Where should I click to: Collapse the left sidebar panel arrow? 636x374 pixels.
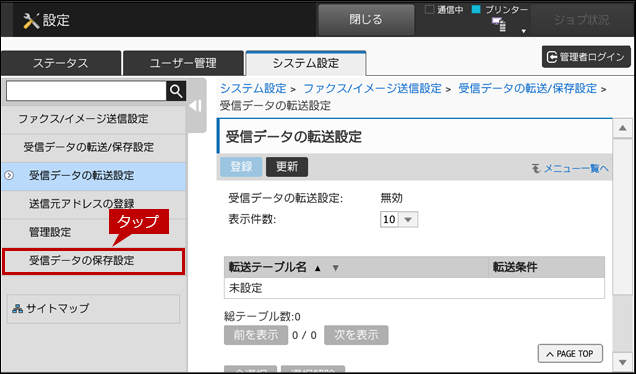(x=196, y=106)
